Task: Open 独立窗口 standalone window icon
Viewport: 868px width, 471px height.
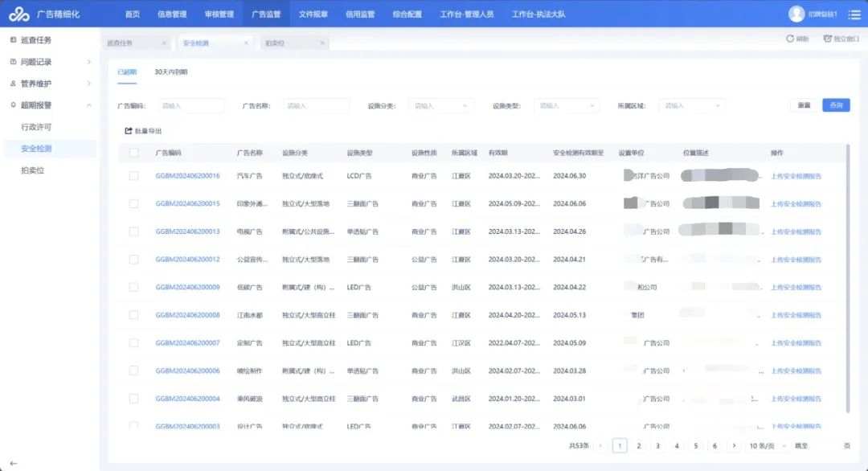Action: click(827, 39)
